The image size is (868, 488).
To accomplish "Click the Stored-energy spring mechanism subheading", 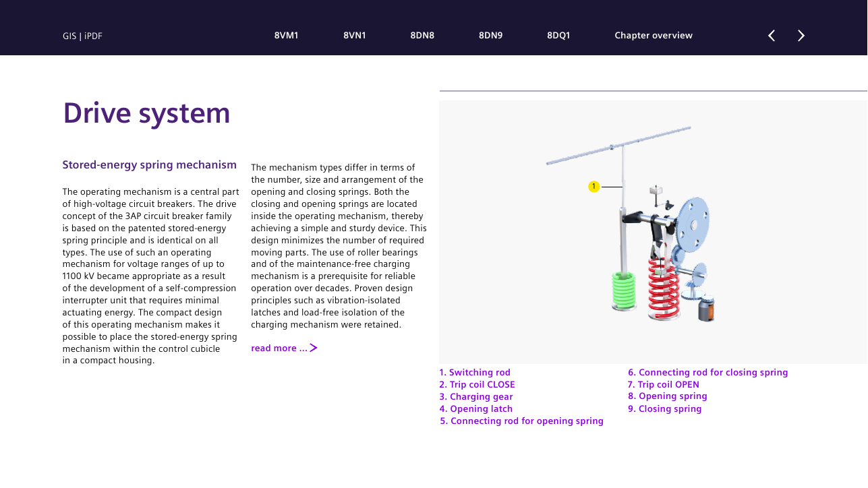I will click(x=149, y=164).
